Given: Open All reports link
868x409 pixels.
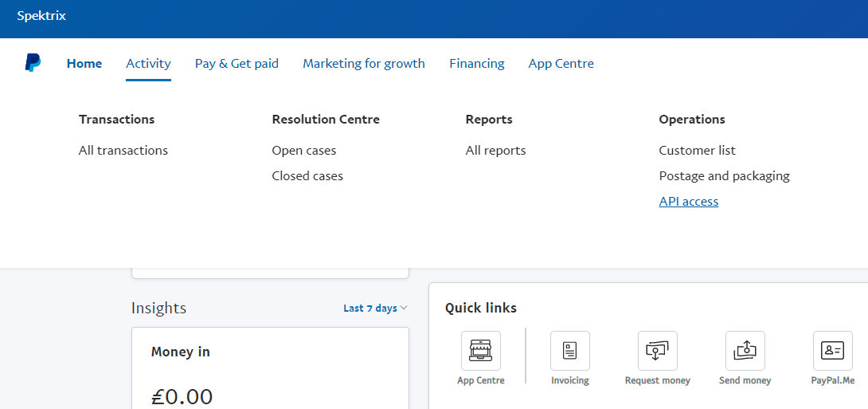Looking at the screenshot, I should tap(495, 150).
